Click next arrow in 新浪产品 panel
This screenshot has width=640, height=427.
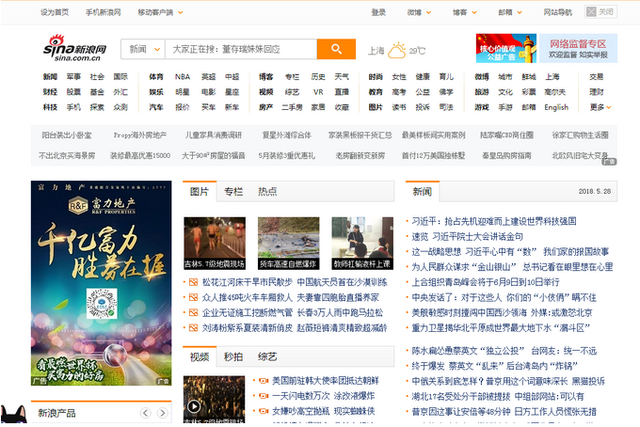click(x=162, y=413)
